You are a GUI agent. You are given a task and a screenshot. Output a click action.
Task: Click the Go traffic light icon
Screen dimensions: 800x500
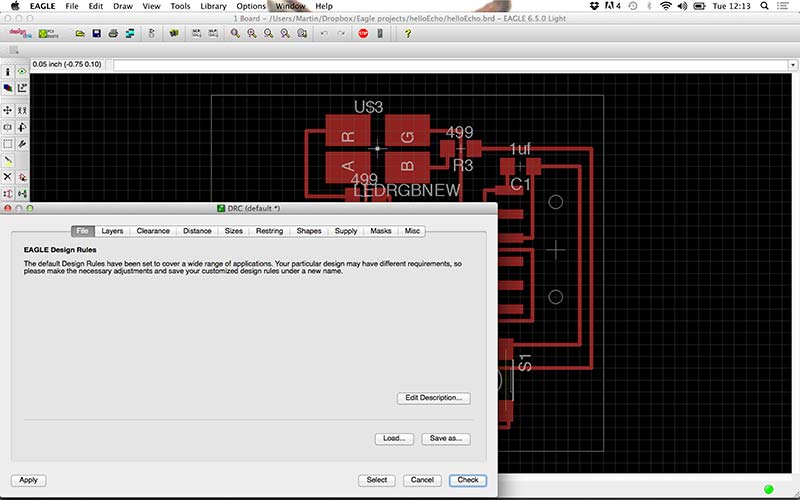click(380, 33)
